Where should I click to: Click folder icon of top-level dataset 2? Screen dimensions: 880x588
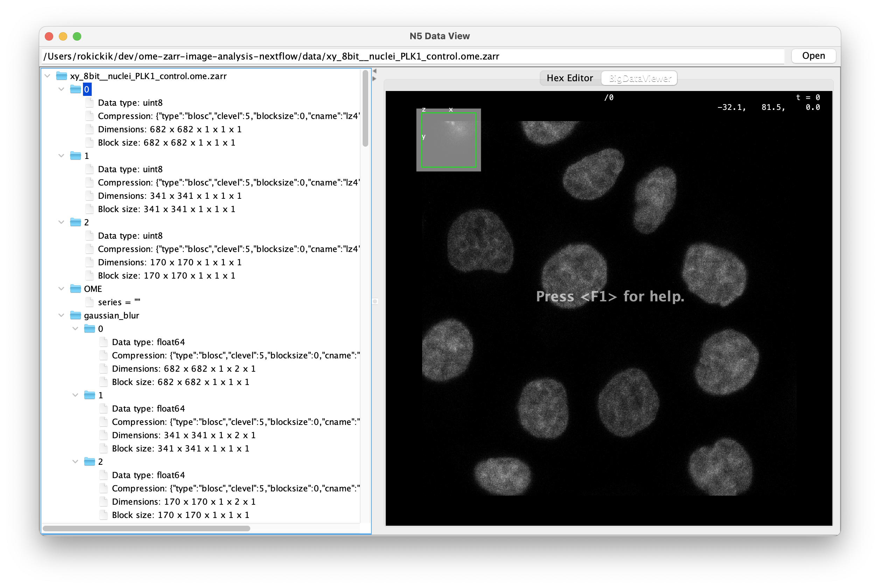[x=75, y=222]
